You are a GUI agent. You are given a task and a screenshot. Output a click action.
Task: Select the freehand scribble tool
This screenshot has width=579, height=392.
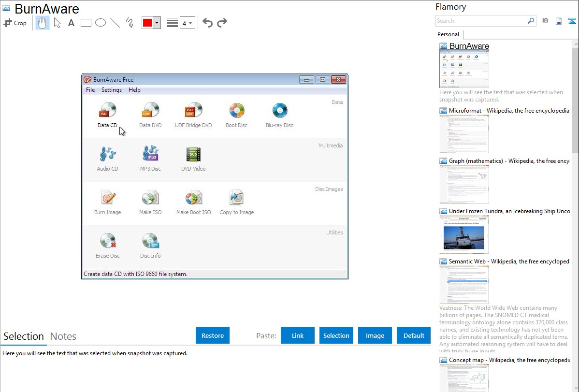click(x=130, y=23)
